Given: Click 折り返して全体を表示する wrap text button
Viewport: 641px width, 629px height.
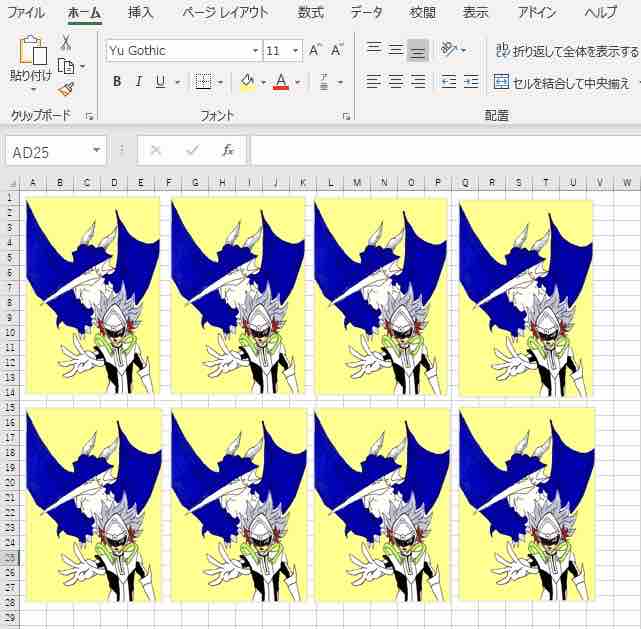Looking at the screenshot, I should pos(567,51).
